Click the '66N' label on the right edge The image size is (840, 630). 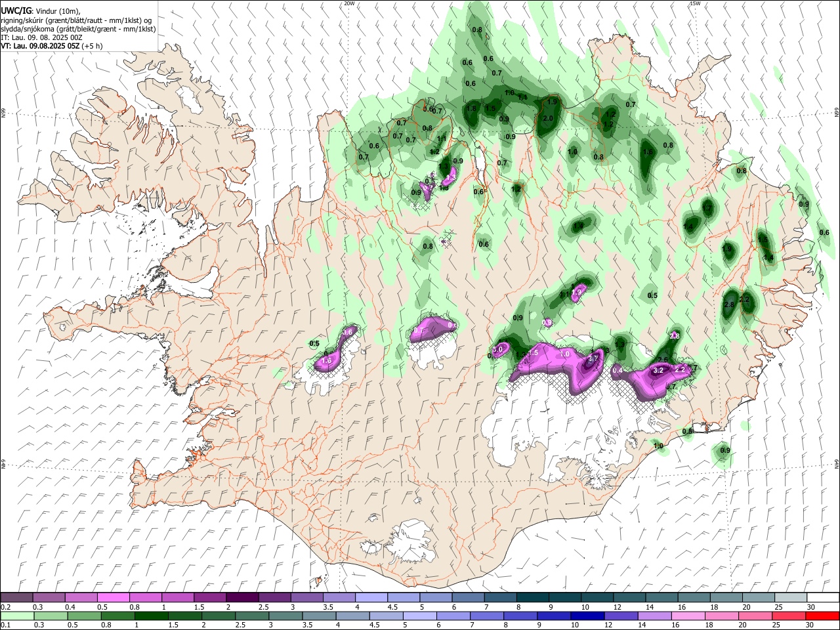point(837,113)
